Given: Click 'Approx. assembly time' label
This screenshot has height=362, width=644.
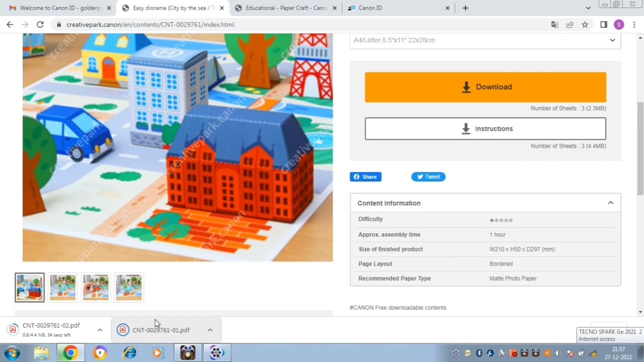Looking at the screenshot, I should click(x=389, y=235).
